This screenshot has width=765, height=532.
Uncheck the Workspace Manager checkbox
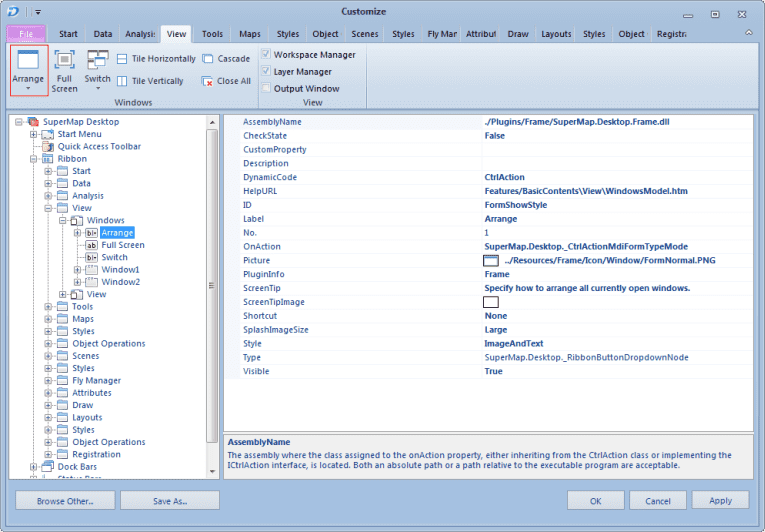(x=265, y=54)
